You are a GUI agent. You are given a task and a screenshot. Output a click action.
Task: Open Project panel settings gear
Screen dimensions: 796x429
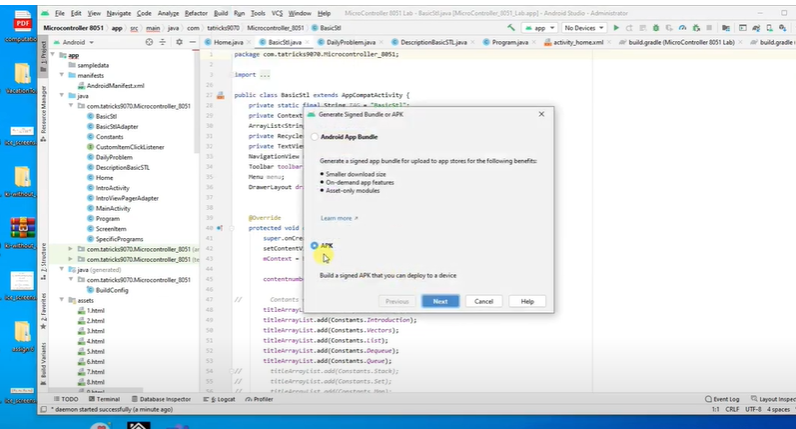(x=178, y=43)
